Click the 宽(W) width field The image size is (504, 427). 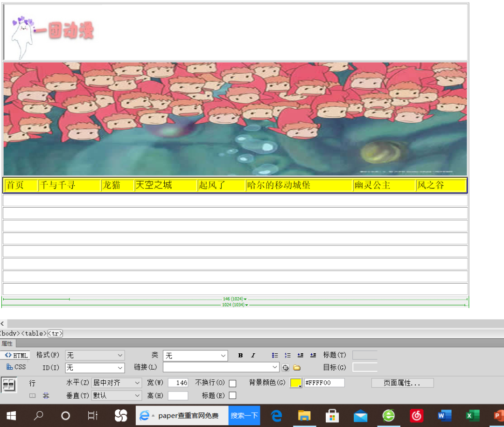click(178, 383)
